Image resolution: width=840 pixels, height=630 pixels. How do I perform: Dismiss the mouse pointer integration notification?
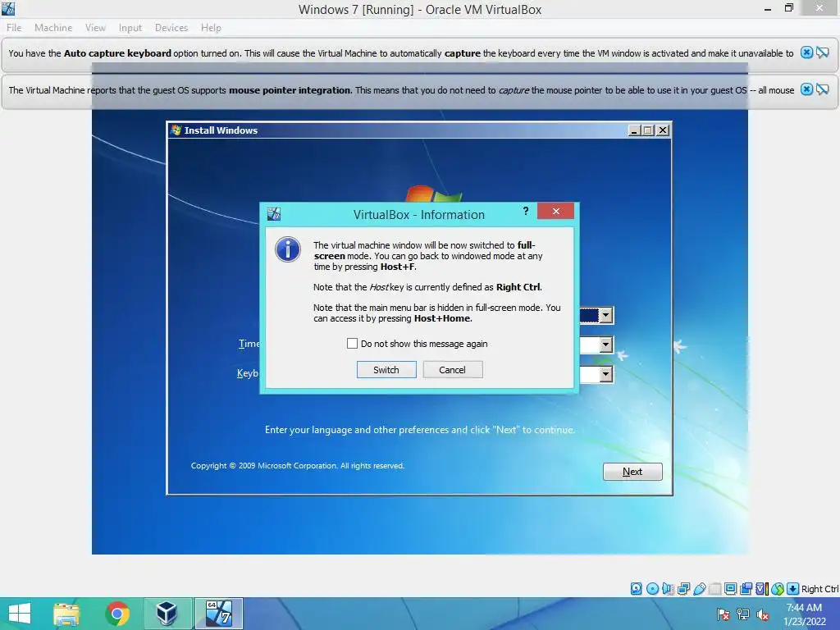click(806, 89)
